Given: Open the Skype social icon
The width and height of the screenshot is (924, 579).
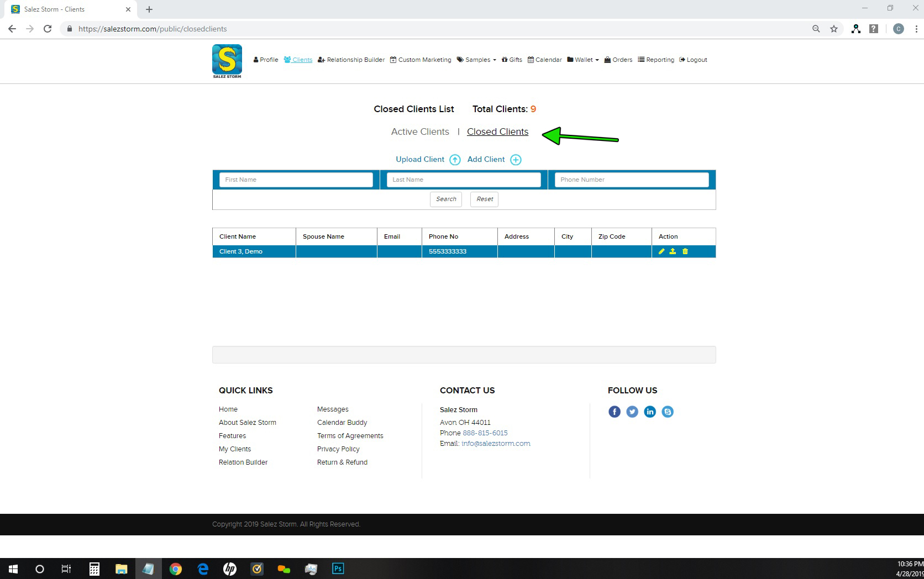Looking at the screenshot, I should (x=668, y=412).
